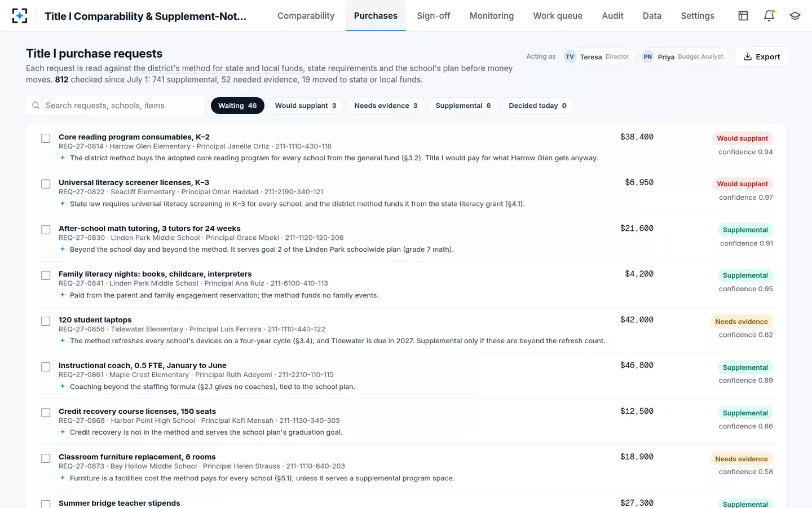The image size is (812, 508).
Task: Tick the checkbox for 120 student laptops
Action: [x=46, y=321]
